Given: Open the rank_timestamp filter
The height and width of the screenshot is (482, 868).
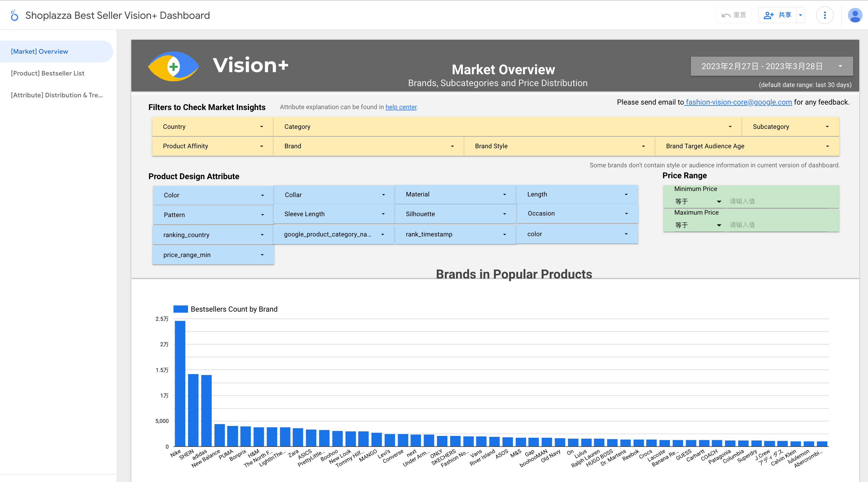Looking at the screenshot, I should pos(456,234).
